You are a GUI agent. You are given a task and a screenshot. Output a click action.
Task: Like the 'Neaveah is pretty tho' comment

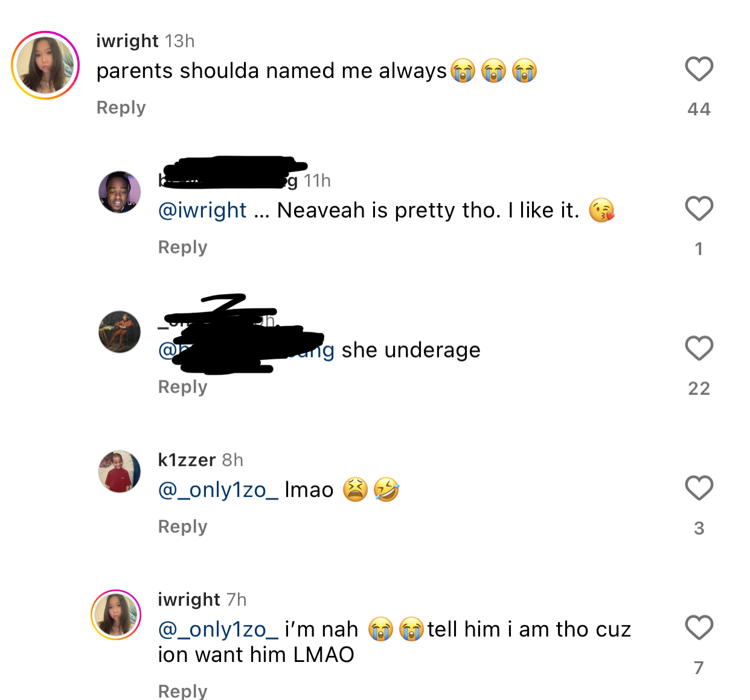pos(699,208)
